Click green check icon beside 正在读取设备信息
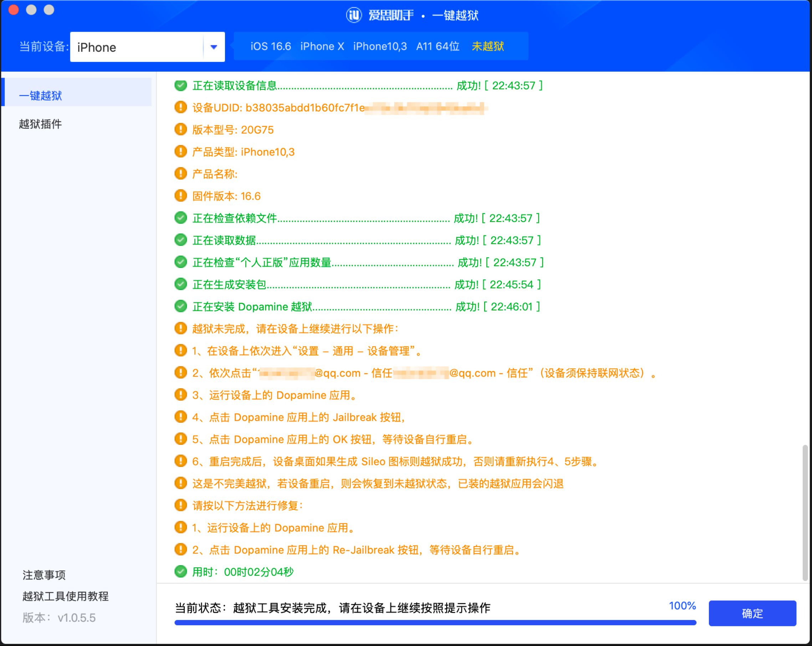Viewport: 812px width, 646px height. (181, 86)
